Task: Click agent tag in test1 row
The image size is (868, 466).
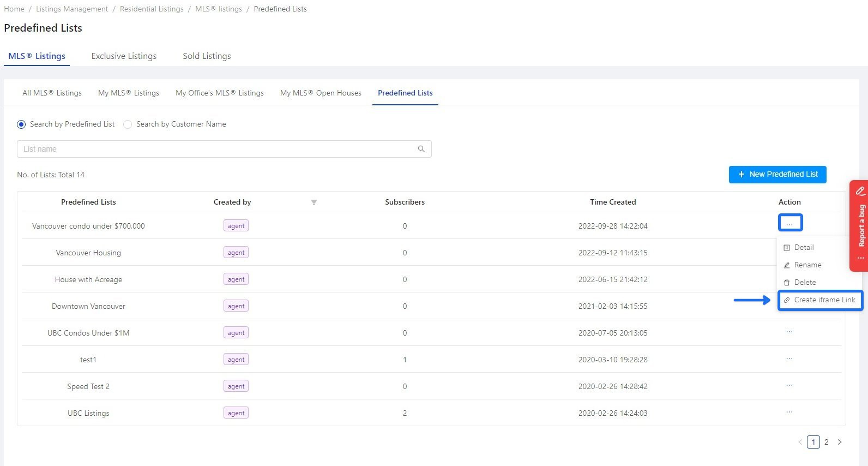Action: 236,360
